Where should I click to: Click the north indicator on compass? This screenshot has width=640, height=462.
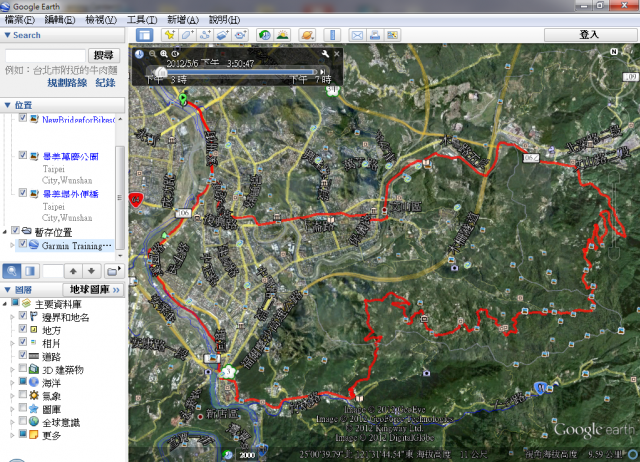(613, 51)
